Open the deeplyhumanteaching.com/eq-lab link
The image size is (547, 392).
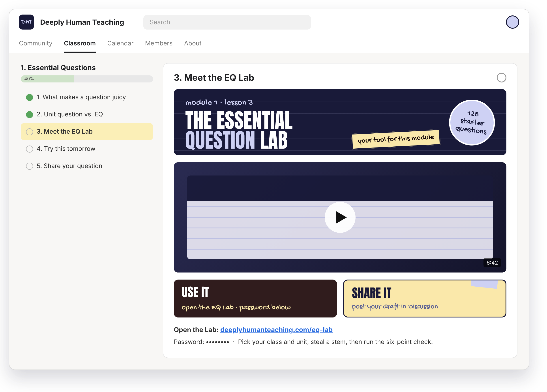pyautogui.click(x=276, y=329)
